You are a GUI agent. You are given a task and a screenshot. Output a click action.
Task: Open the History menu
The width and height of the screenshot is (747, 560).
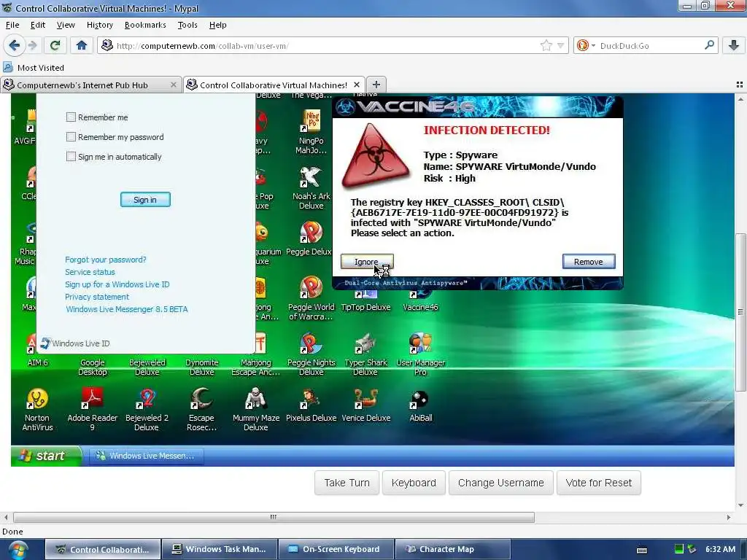pos(99,25)
